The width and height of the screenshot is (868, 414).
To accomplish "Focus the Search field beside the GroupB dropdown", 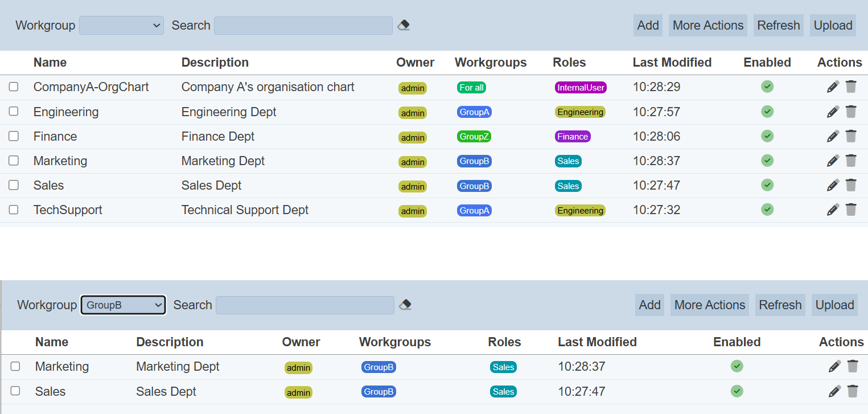I will [305, 305].
